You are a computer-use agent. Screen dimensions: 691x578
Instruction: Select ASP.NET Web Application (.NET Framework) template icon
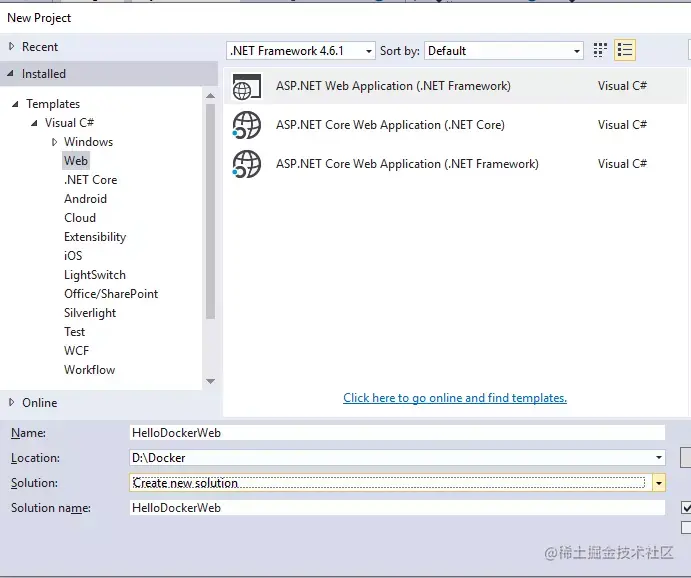(x=247, y=86)
